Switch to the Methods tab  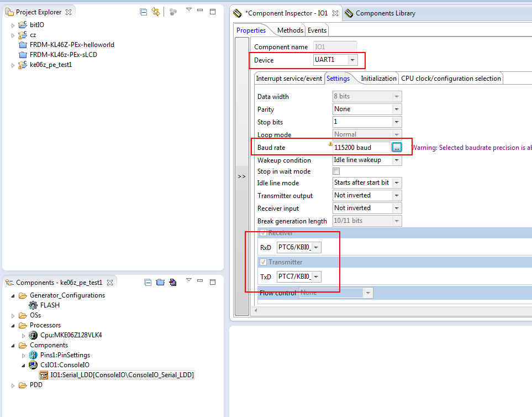[290, 30]
